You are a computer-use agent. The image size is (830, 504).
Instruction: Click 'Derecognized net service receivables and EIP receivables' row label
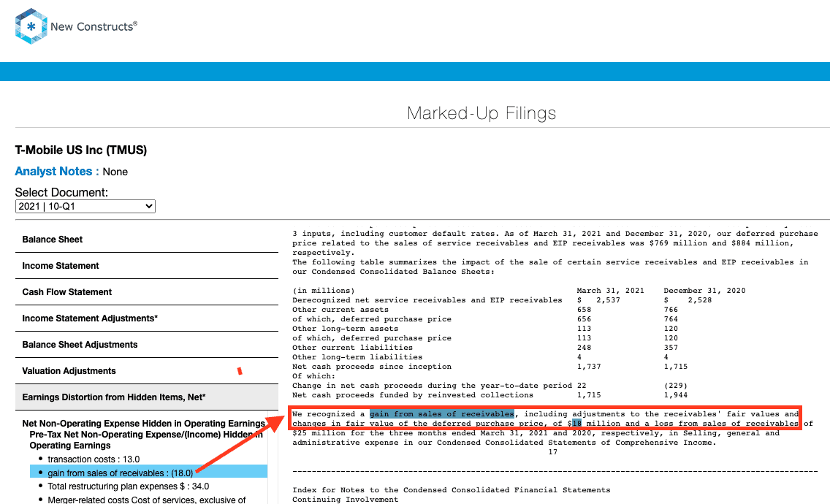pyautogui.click(x=427, y=300)
